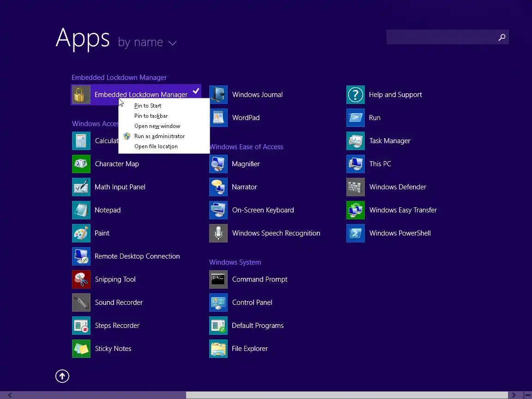Viewport: 532px width, 399px height.
Task: Open the Calculator icon
Action: tap(81, 141)
